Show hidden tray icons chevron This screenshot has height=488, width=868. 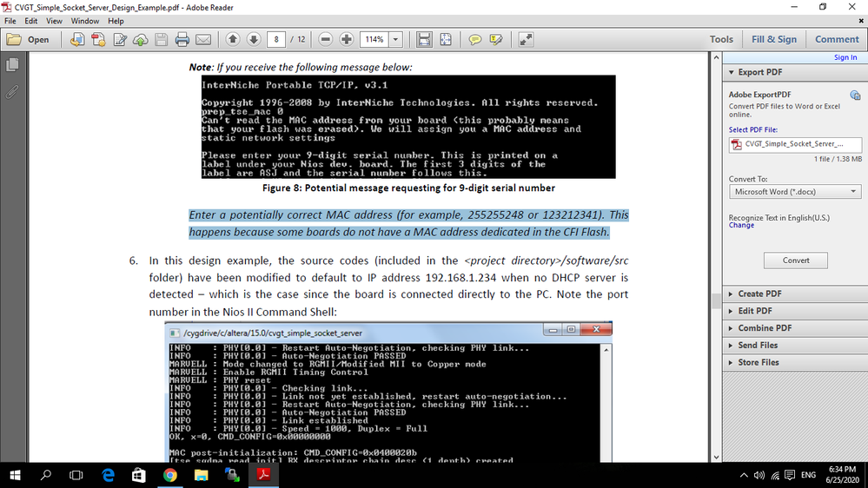coord(744,475)
